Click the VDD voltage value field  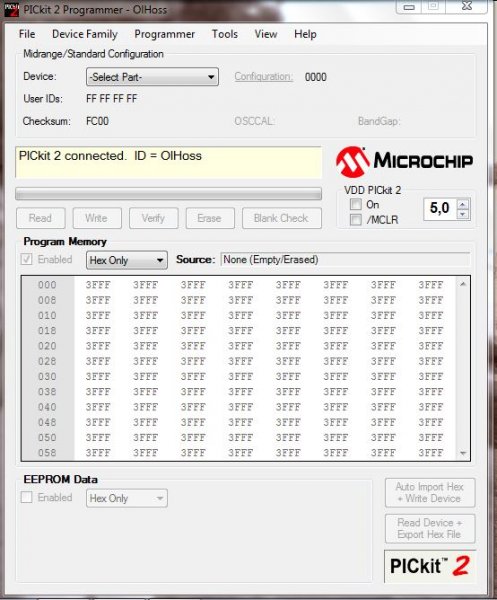440,209
